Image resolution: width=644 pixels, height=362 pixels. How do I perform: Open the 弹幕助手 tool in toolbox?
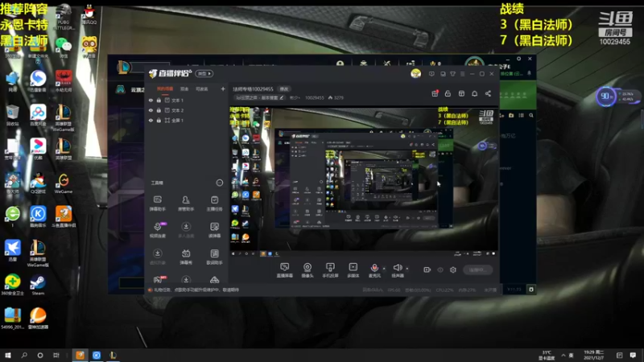tap(157, 204)
